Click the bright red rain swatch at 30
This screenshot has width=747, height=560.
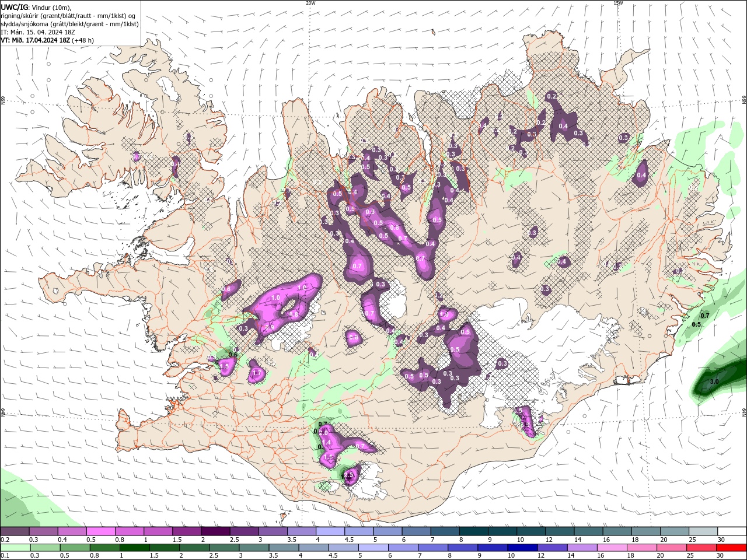pos(731,548)
